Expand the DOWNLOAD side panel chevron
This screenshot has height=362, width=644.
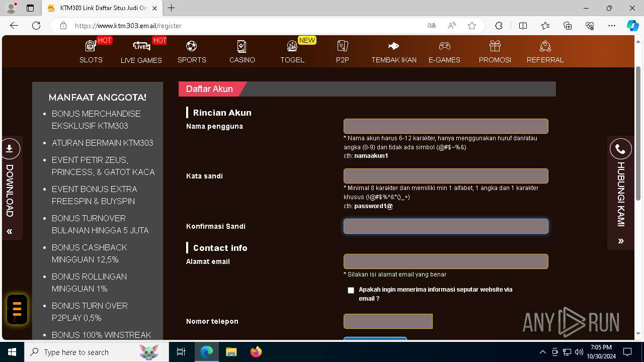[10, 232]
